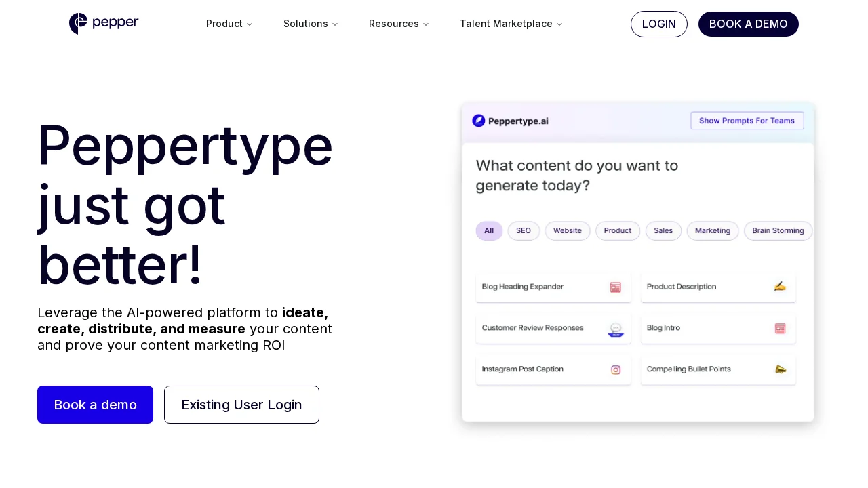The image size is (868, 488).
Task: Select the SEO content filter
Action: pos(524,230)
